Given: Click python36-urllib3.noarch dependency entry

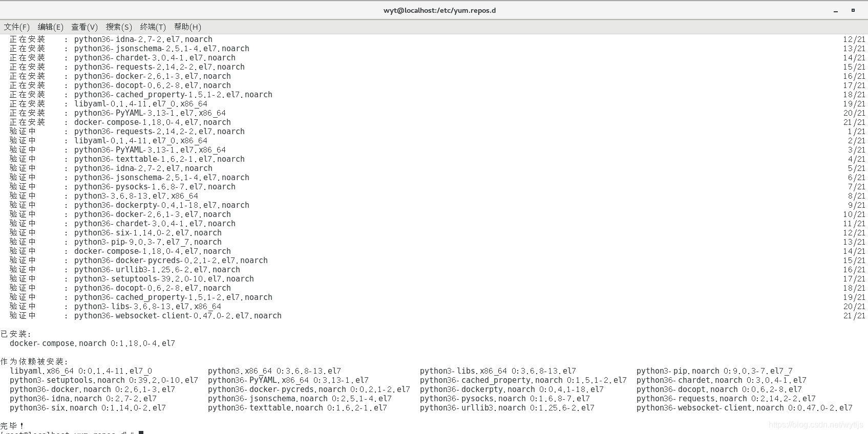Looking at the screenshot, I should 507,408.
